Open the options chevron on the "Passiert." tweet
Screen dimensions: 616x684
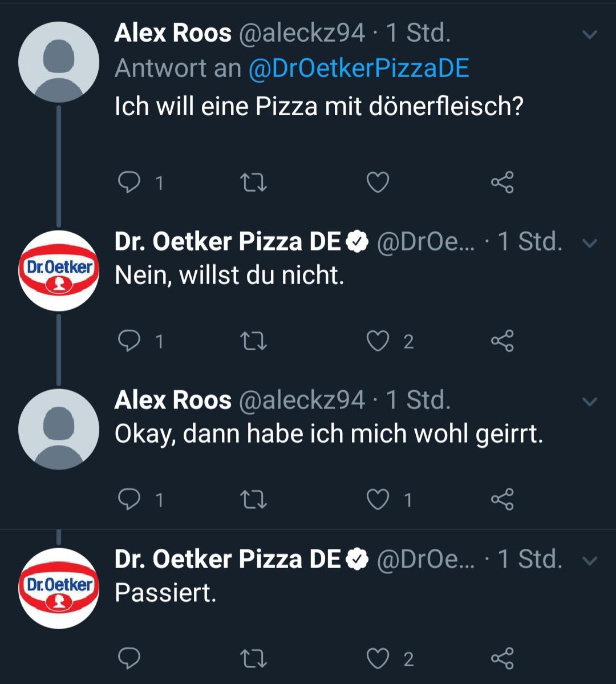[x=590, y=561]
